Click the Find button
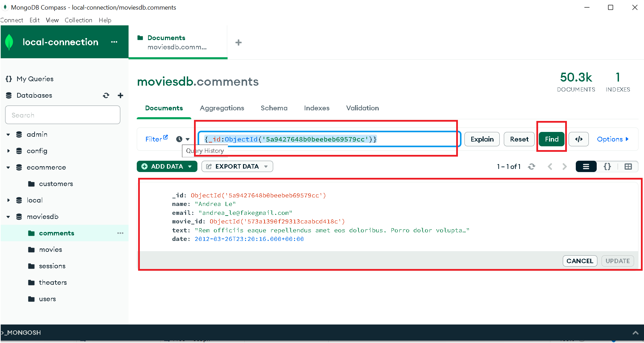This screenshot has width=644, height=343. click(552, 139)
